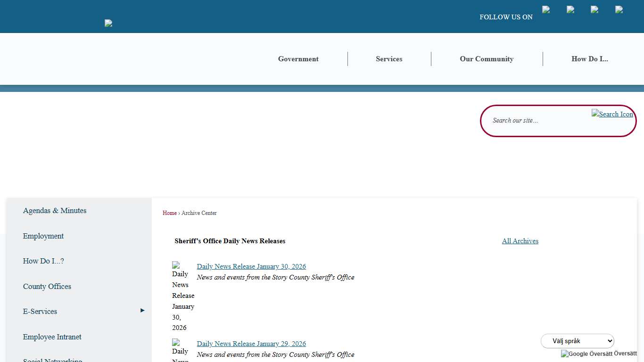
Task: Open the Services navigation menu
Action: 389,59
